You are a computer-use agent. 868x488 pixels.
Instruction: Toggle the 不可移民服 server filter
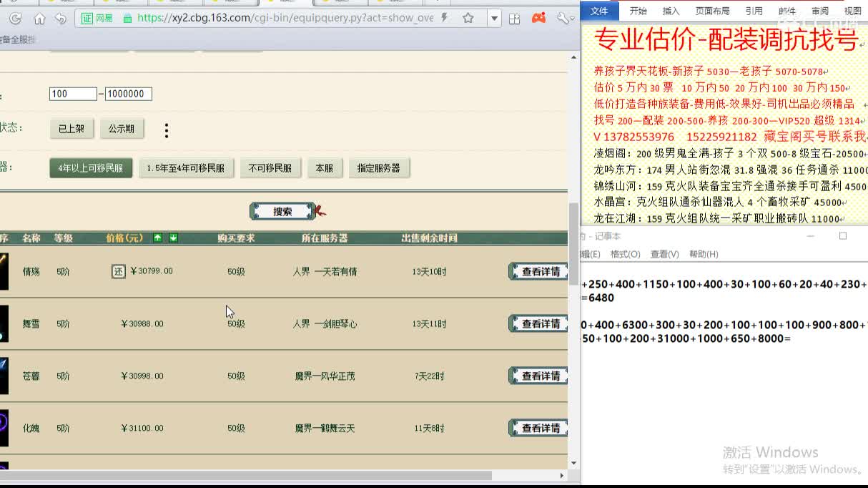(270, 168)
